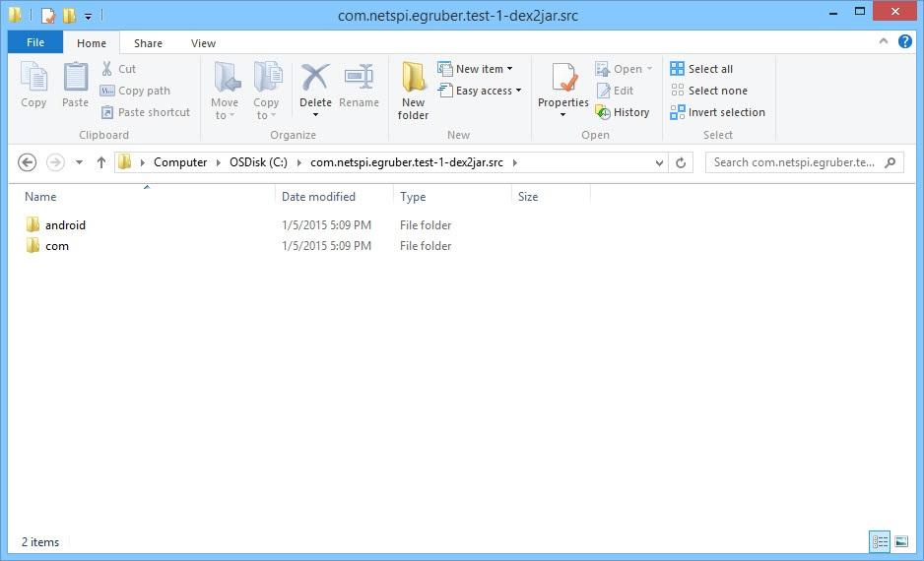The height and width of the screenshot is (561, 924).
Task: Click Invert selection in the ribbon
Action: 717,112
